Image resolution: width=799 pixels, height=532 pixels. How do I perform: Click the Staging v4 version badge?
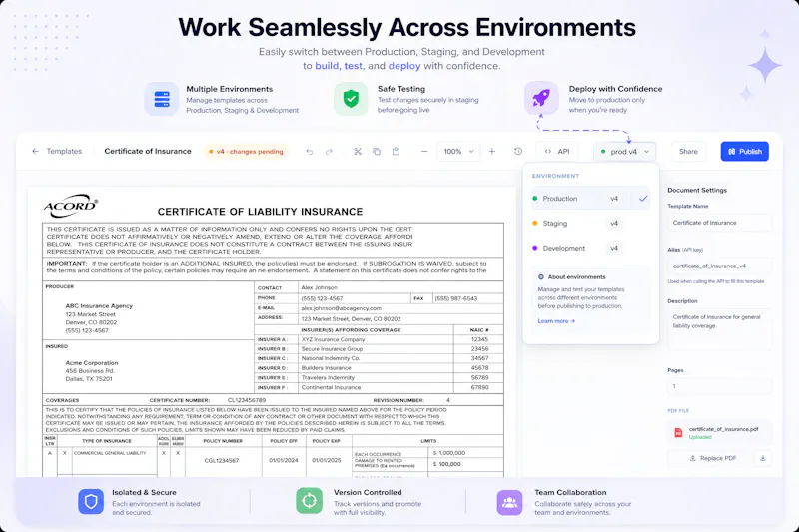(614, 223)
